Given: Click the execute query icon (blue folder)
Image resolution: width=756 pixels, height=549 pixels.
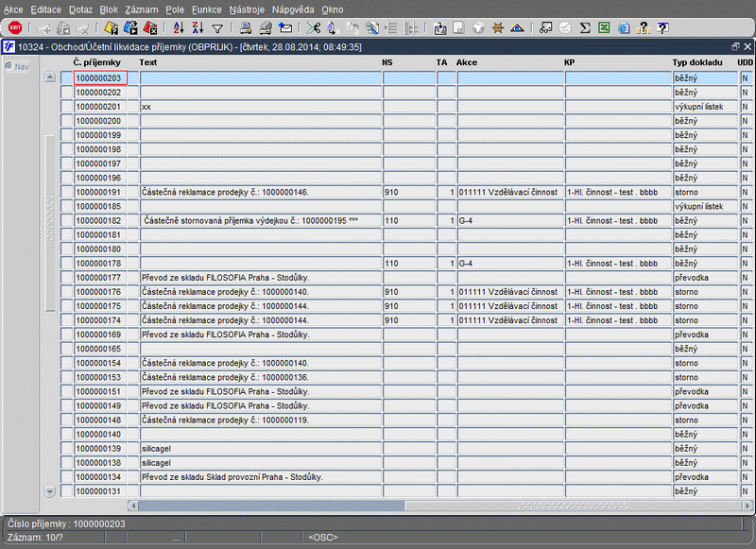Looking at the screenshot, I should [x=130, y=28].
